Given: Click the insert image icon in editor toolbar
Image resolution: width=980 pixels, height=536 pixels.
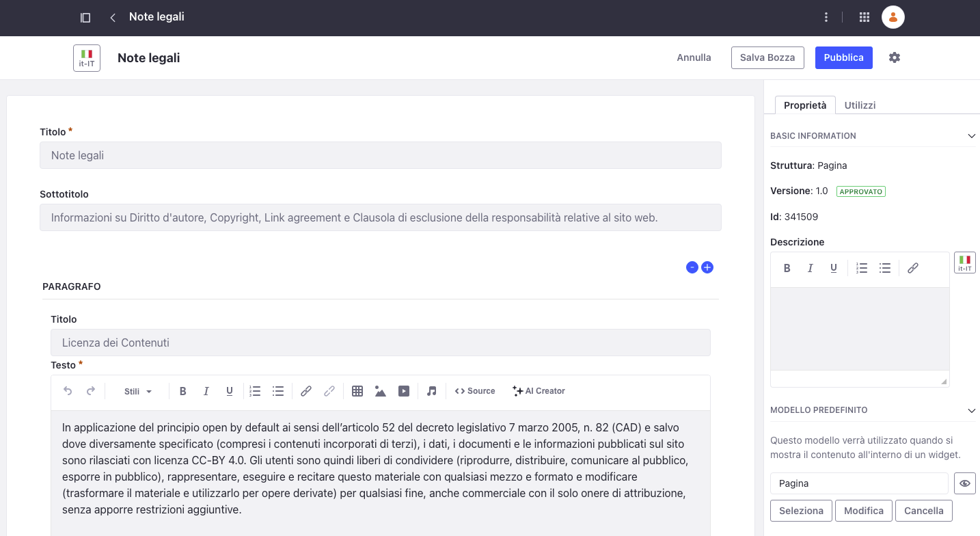Looking at the screenshot, I should (381, 391).
